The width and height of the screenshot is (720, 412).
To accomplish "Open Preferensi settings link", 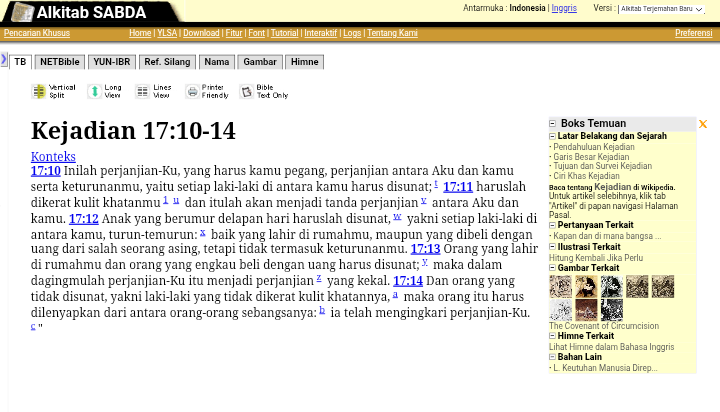I will coord(693,33).
